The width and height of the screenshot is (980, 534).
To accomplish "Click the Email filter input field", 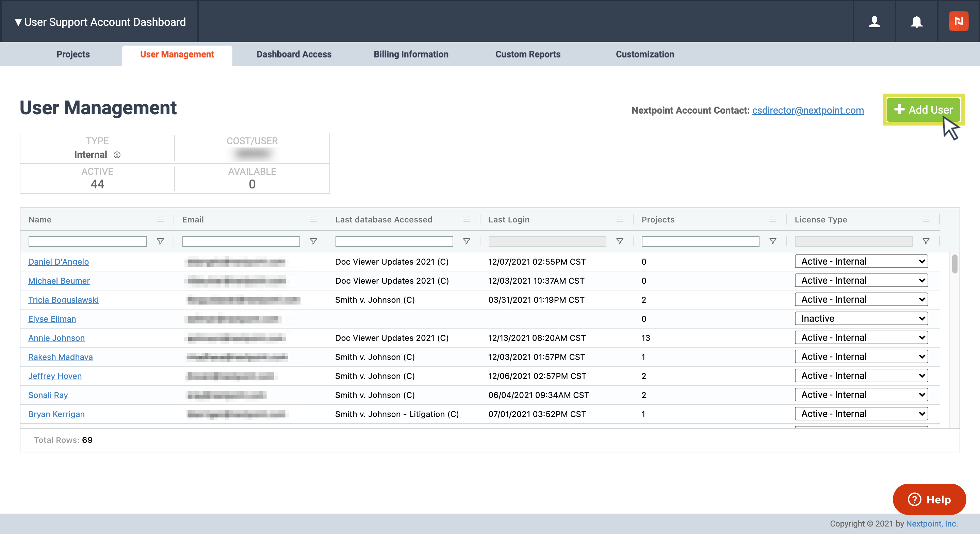I will point(241,241).
